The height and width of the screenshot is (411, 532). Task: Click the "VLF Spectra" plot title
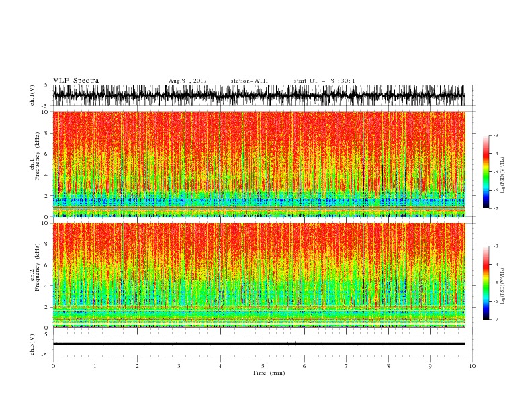76,81
